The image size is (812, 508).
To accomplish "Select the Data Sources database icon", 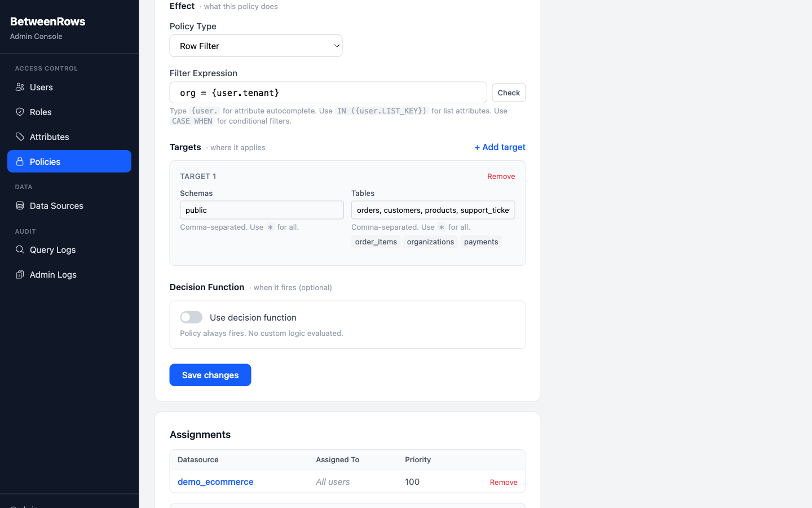I will click(20, 205).
